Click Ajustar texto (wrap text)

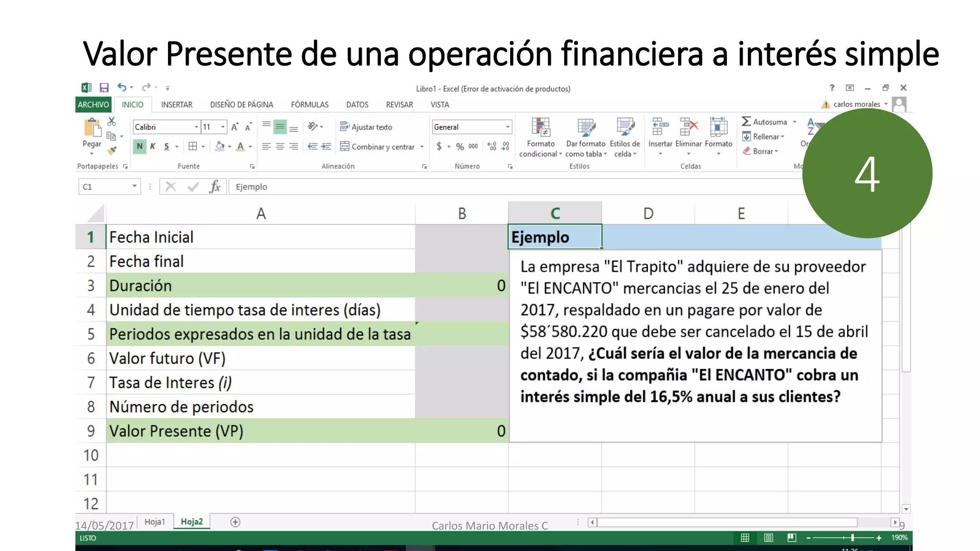pyautogui.click(x=366, y=127)
